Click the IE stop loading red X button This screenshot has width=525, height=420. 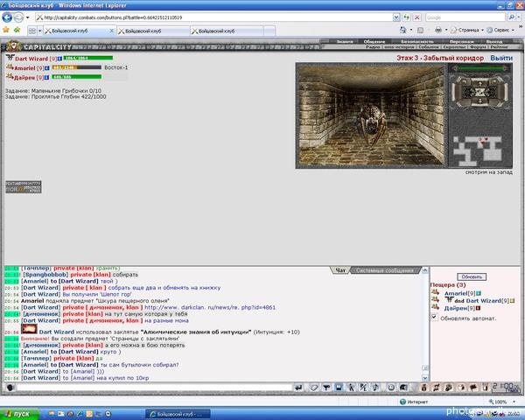416,17
